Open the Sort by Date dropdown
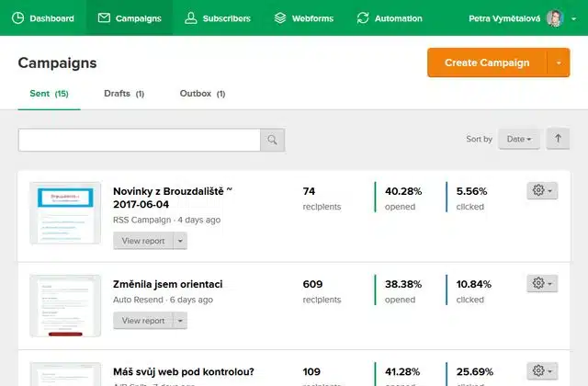The image size is (588, 386). (519, 139)
